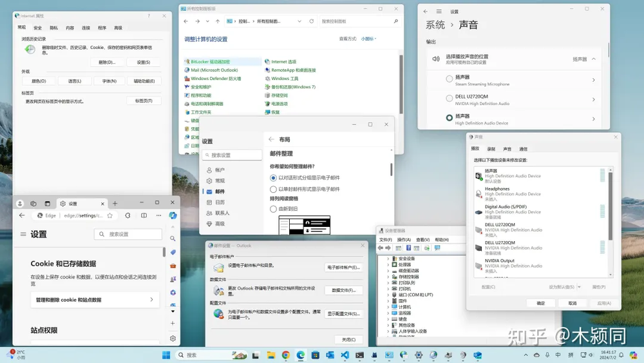This screenshot has height=363, width=644.
Task: Click the Edge sidebar settings gear icon
Action: tap(173, 338)
